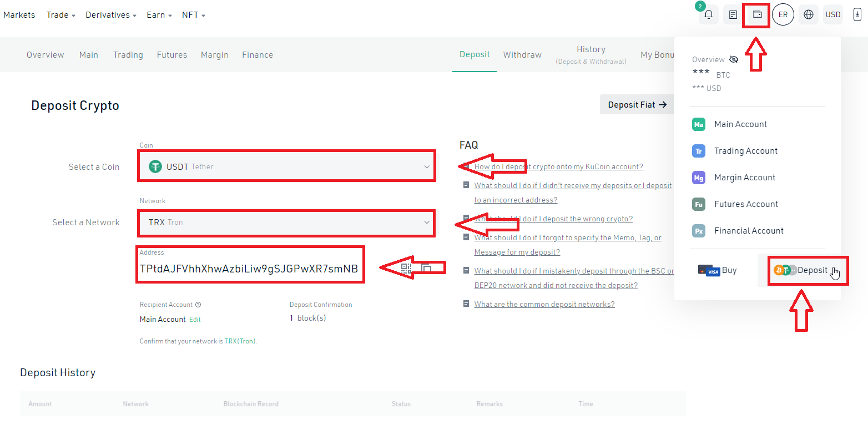
Task: Switch to the Margin tab
Action: (x=215, y=55)
